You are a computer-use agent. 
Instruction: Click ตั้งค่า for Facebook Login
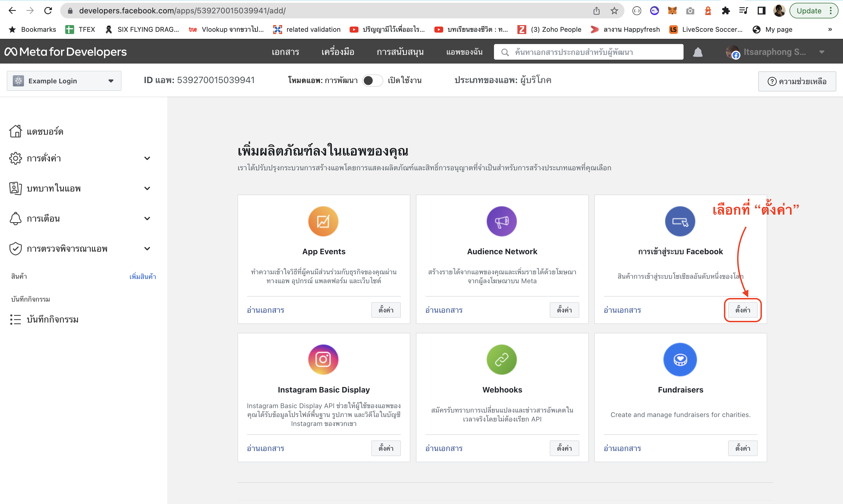click(742, 310)
